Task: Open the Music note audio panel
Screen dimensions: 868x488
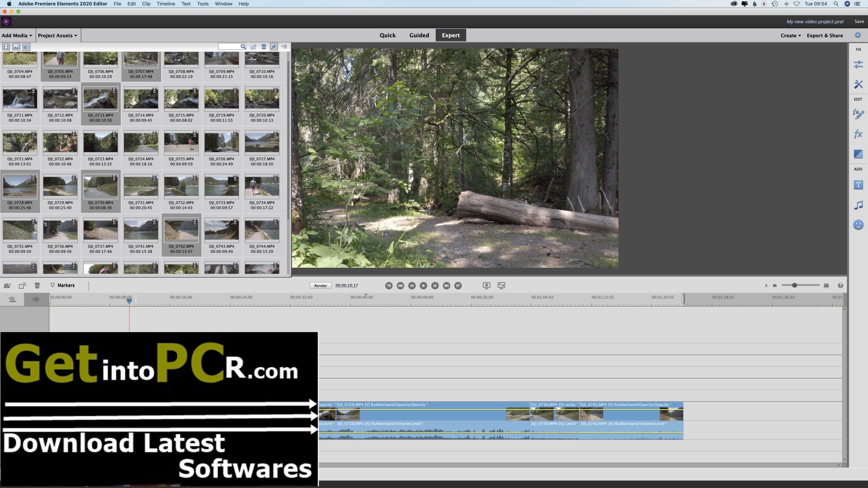Action: 858,205
